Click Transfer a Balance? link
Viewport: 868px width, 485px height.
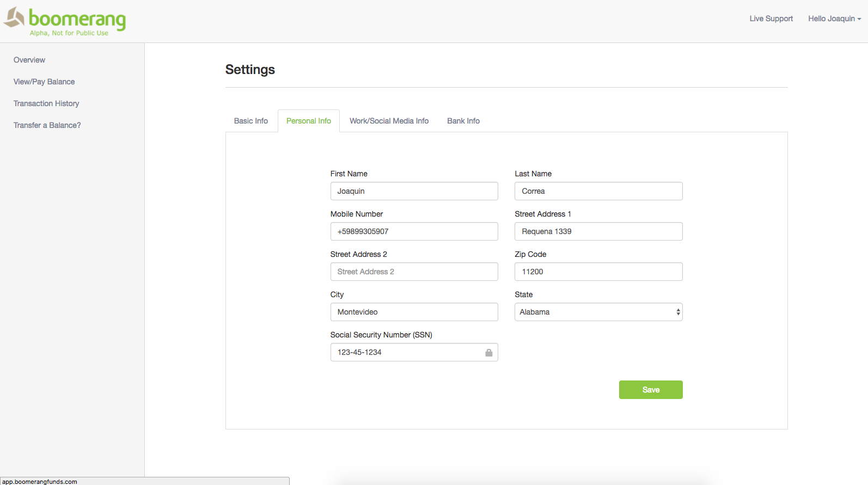[47, 125]
